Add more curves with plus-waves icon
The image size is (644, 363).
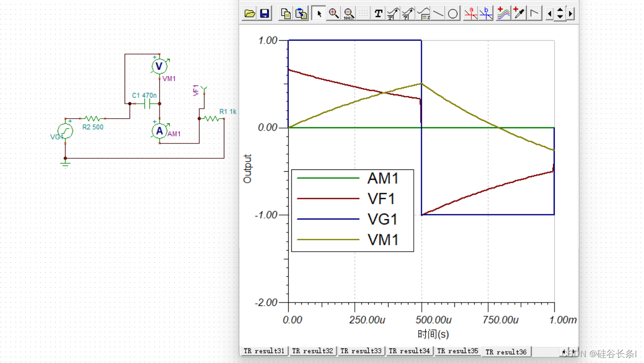(x=504, y=13)
